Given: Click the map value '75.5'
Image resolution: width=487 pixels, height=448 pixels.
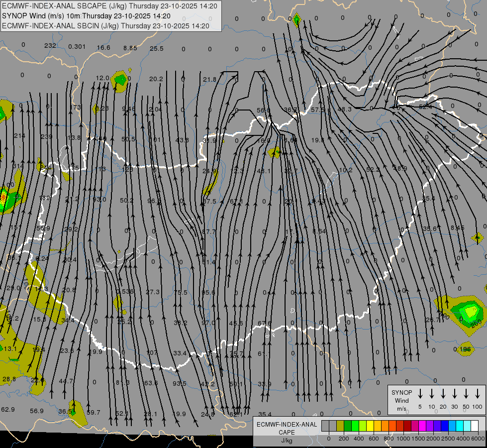Looking at the screenshot, I should click(x=181, y=292).
